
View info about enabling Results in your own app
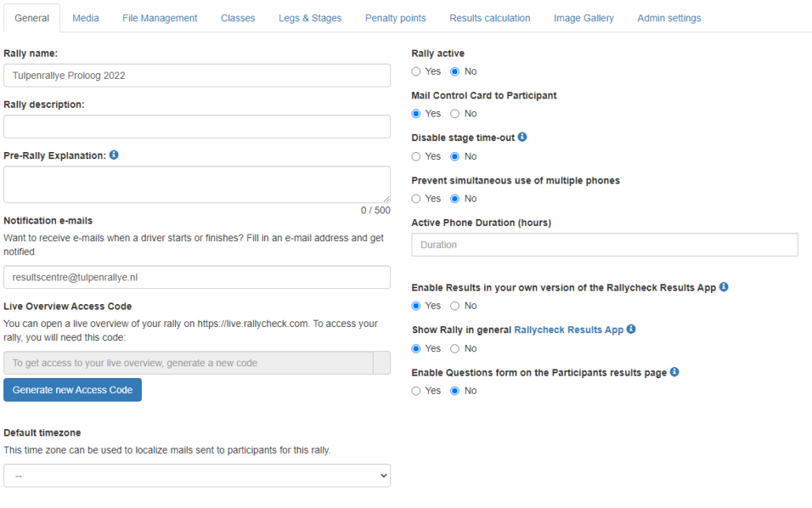(723, 287)
